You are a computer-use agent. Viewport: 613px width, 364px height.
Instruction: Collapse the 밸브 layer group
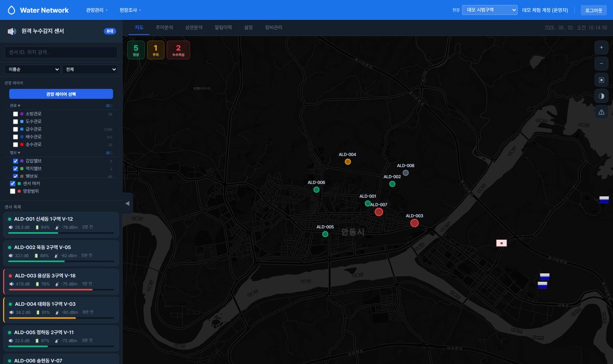coord(15,153)
